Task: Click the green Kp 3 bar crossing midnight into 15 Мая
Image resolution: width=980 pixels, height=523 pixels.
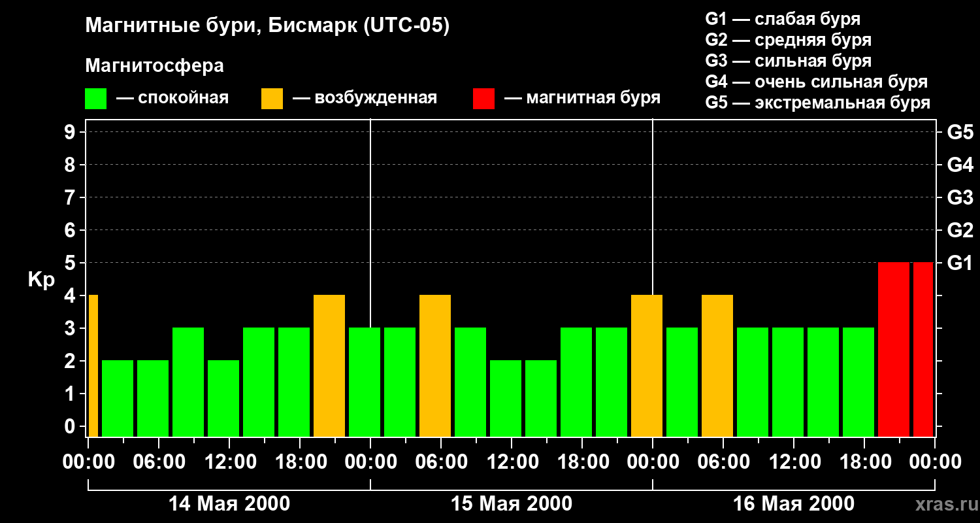Action: coord(365,382)
